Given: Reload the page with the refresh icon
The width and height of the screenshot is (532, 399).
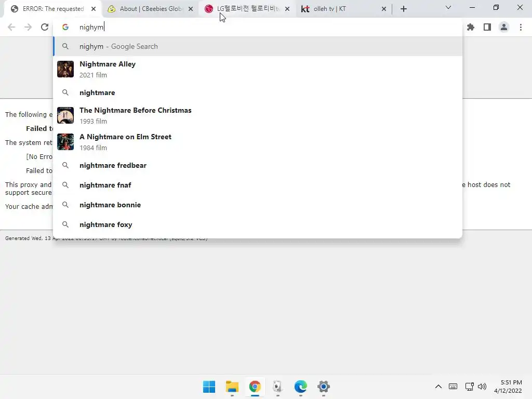Looking at the screenshot, I should (45, 27).
